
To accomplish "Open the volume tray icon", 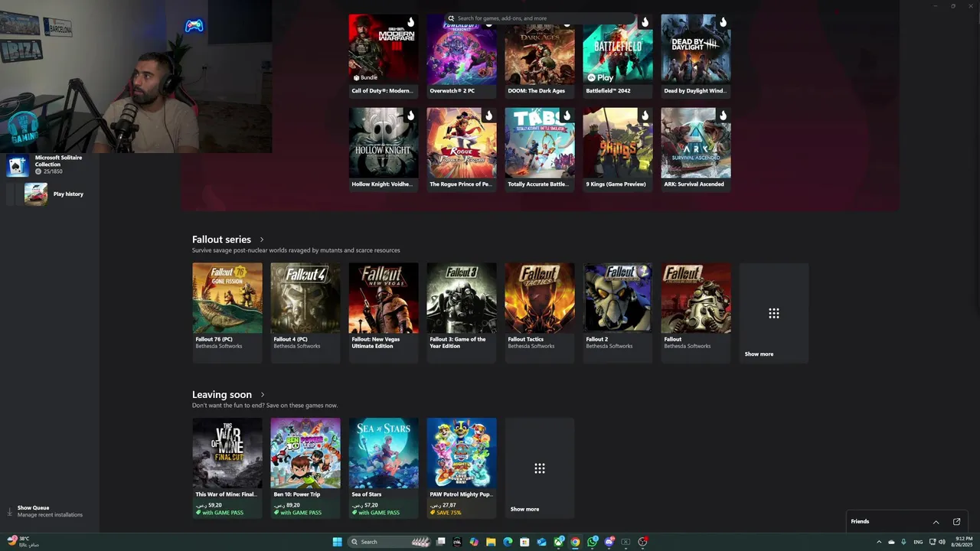I will [942, 542].
